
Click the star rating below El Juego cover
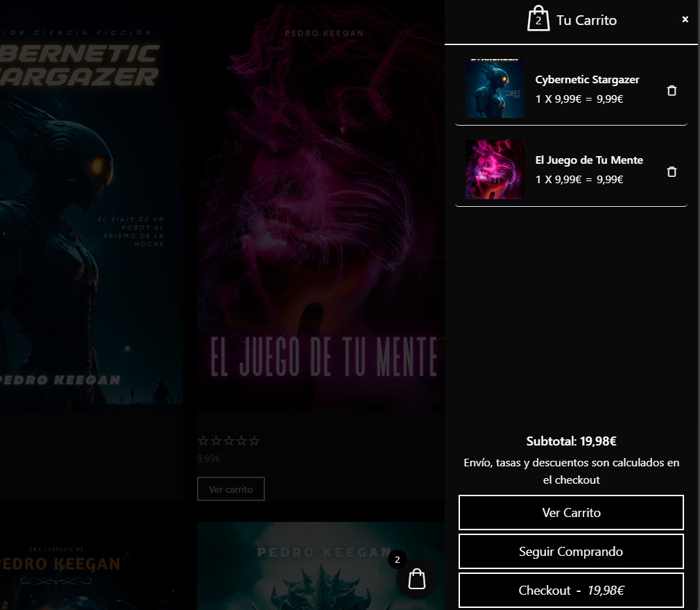click(228, 441)
